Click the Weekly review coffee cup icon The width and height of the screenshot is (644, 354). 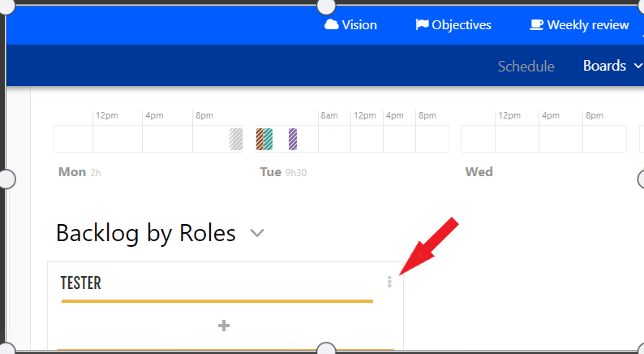click(536, 24)
